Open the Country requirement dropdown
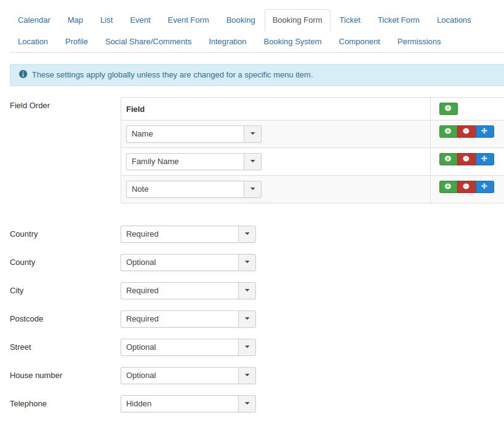Viewport: 504px width, 434px height. coord(188,234)
